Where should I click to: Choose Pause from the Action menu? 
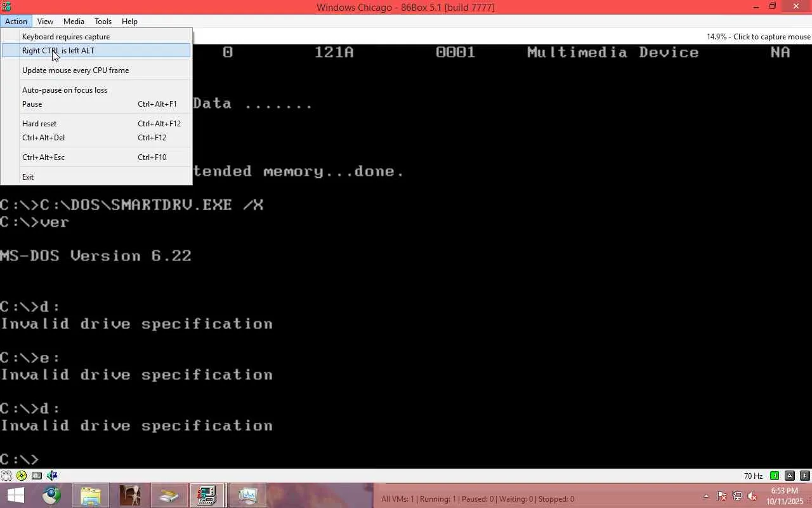point(96,104)
